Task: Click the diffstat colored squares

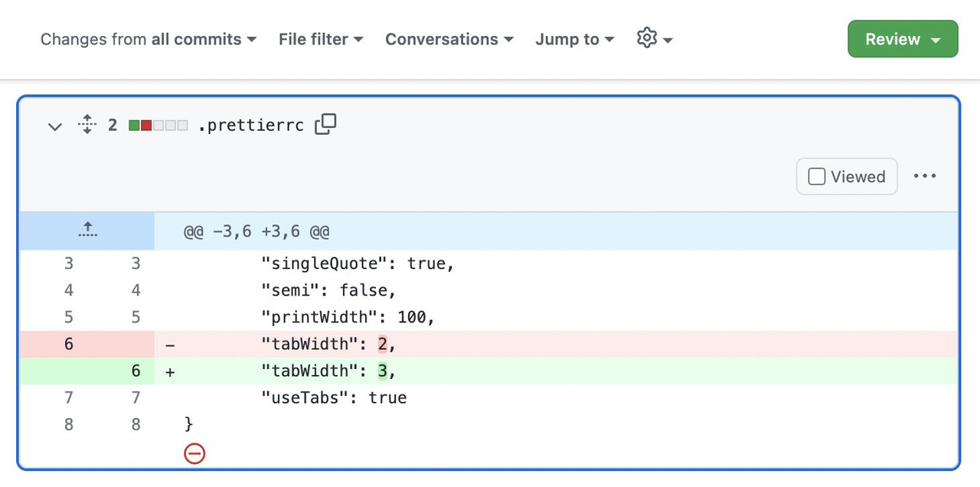Action: click(158, 126)
